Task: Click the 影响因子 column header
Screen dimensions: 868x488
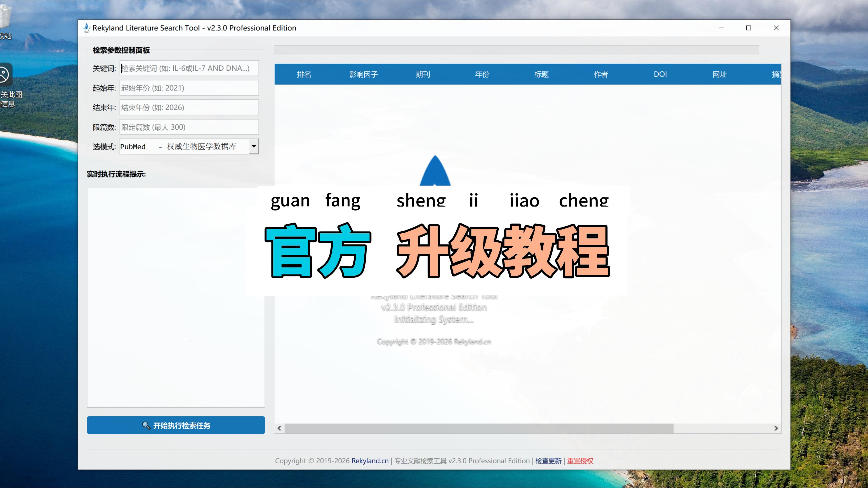Action: 363,74
